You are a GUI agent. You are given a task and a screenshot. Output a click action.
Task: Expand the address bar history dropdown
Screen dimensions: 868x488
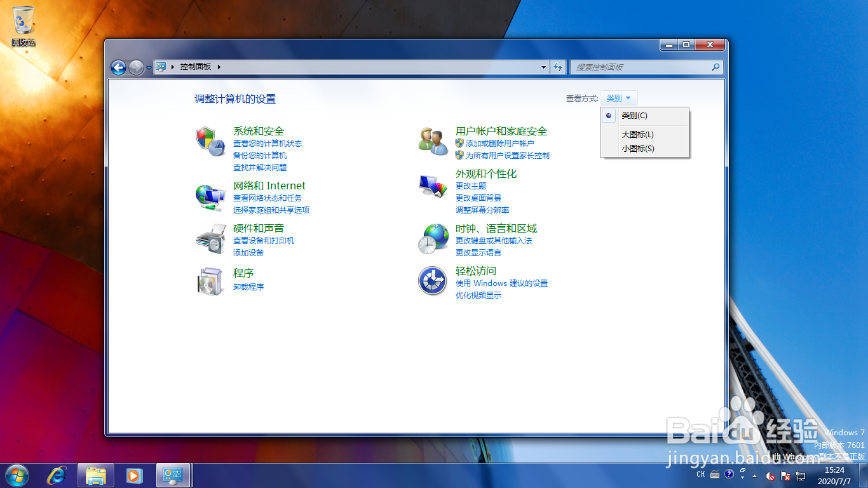[x=543, y=67]
